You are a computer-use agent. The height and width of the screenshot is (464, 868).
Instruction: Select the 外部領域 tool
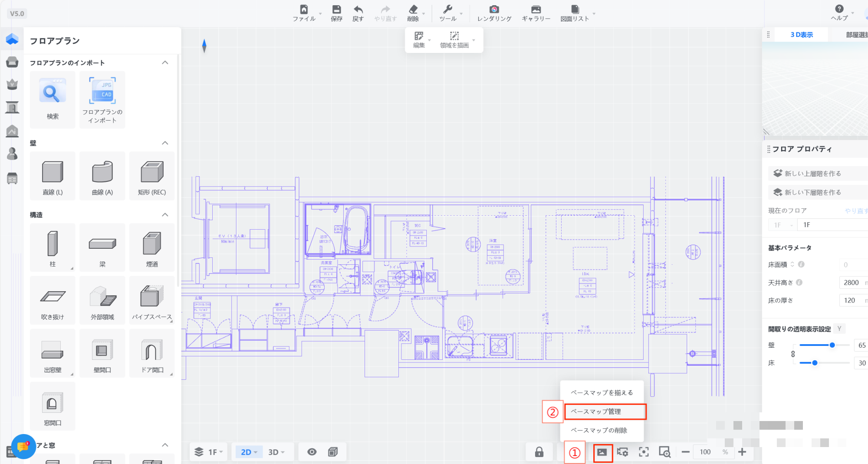coord(102,300)
